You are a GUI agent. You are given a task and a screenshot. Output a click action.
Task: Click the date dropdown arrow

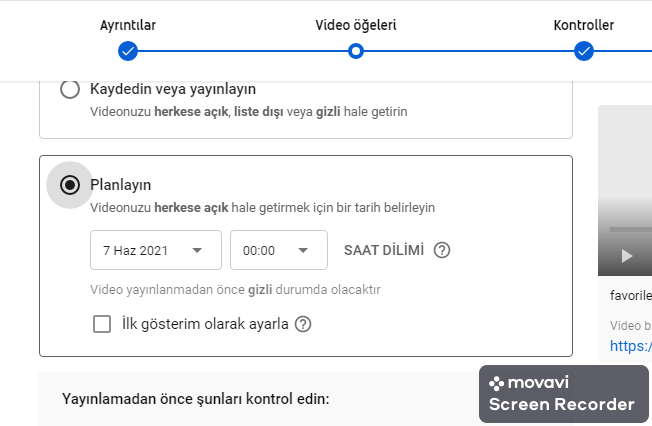tap(198, 250)
